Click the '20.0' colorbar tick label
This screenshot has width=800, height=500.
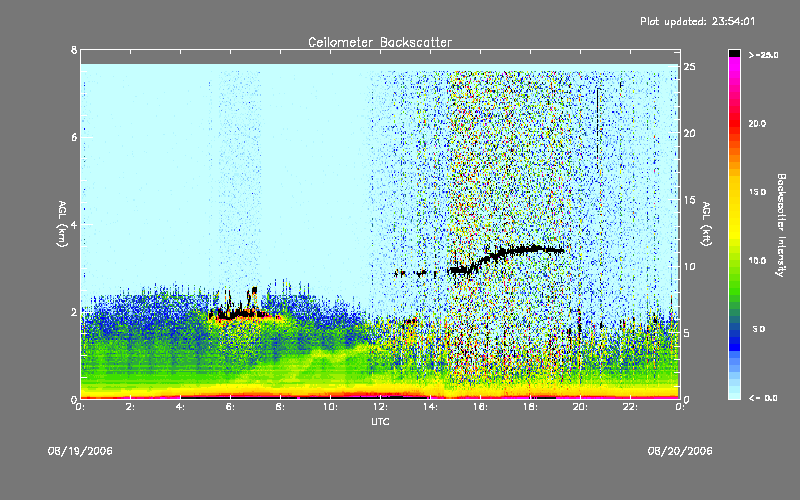click(757, 124)
